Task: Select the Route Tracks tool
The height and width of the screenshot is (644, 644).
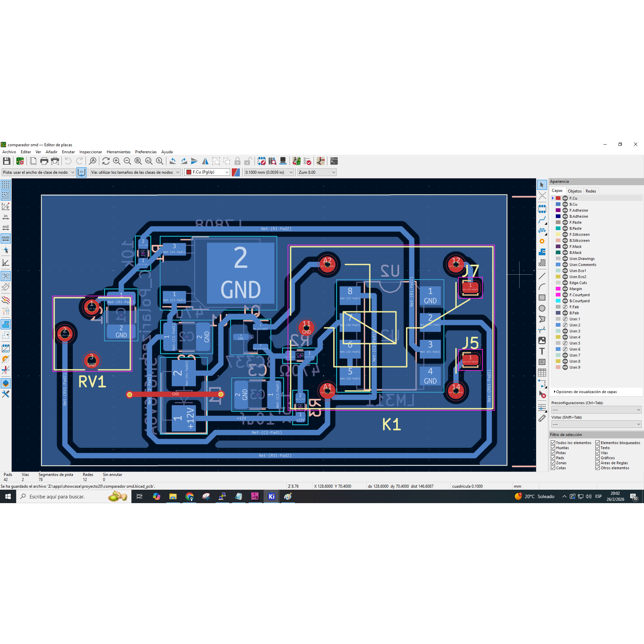Action: click(x=542, y=220)
